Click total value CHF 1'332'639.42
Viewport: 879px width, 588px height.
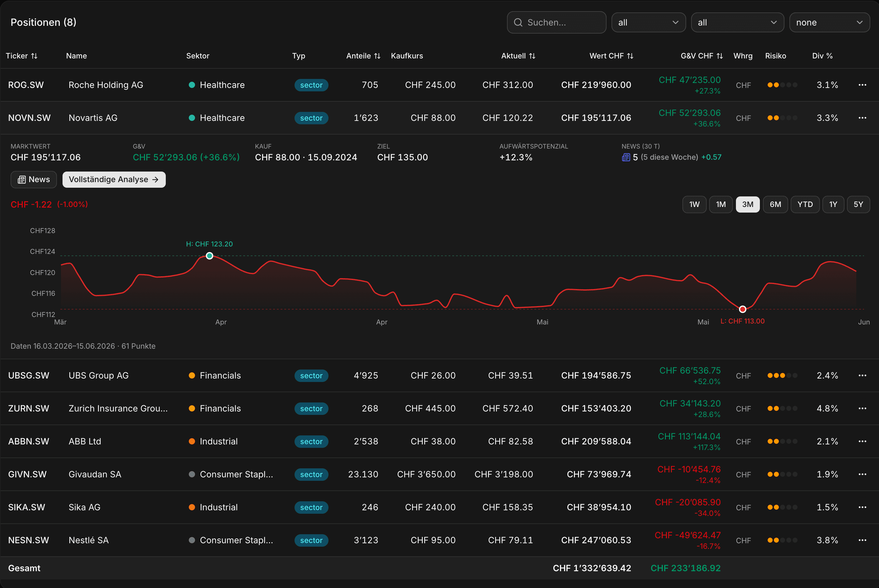tap(592, 568)
